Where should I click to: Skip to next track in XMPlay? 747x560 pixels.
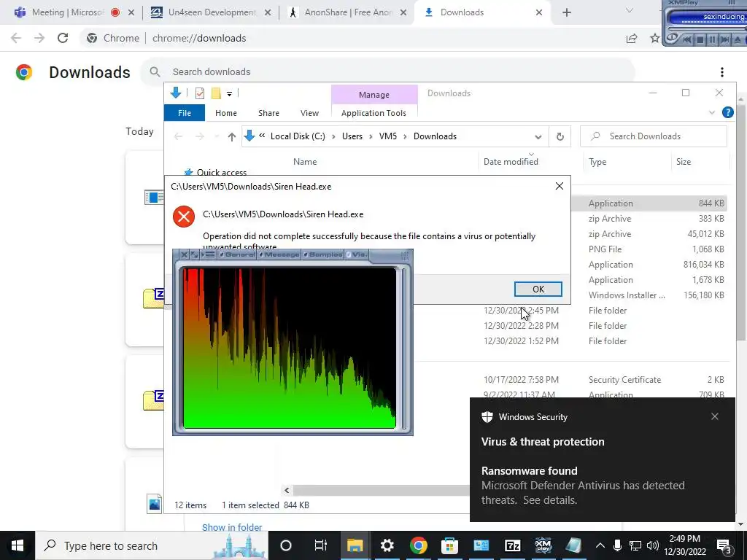click(725, 39)
